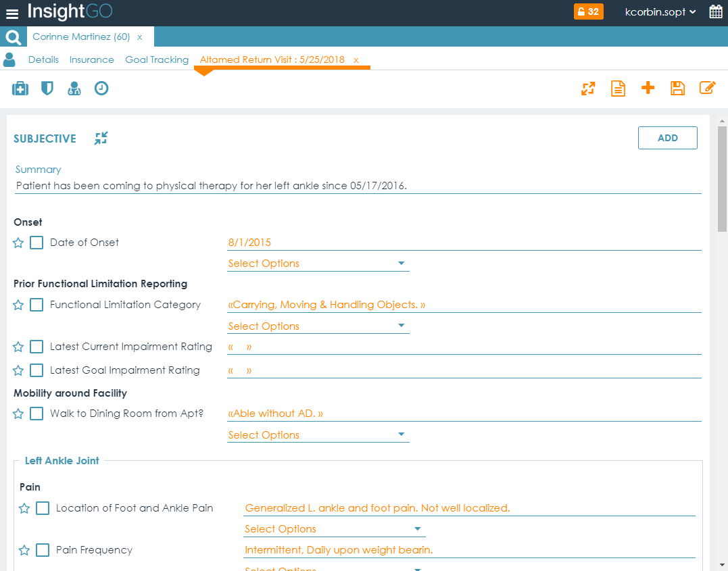Click into the Summary text field
Viewport: 728px width, 571px height.
coord(357,186)
